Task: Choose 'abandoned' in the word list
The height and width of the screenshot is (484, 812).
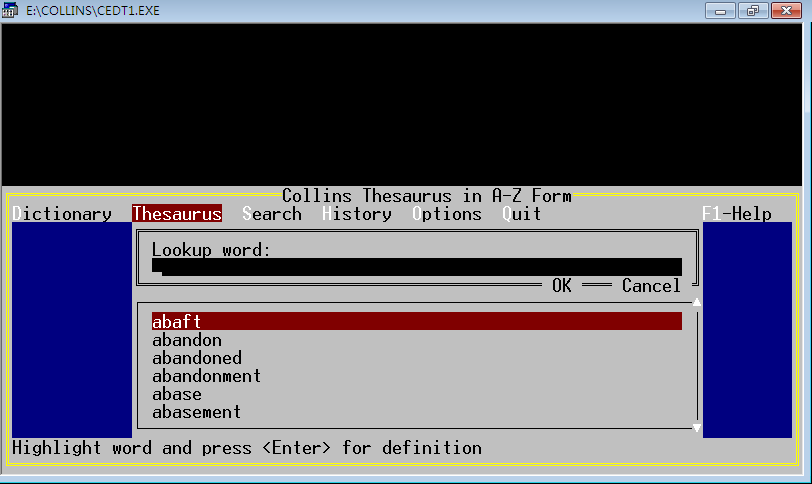Action: [197, 358]
